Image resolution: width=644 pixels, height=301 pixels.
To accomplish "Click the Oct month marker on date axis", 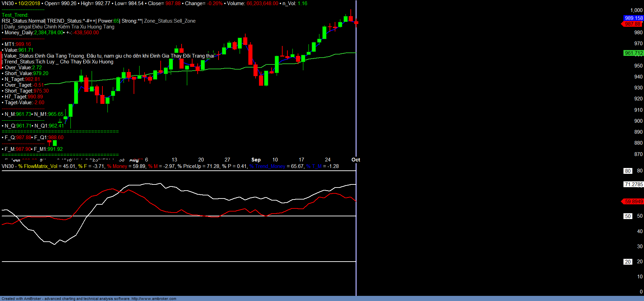I will click(356, 160).
